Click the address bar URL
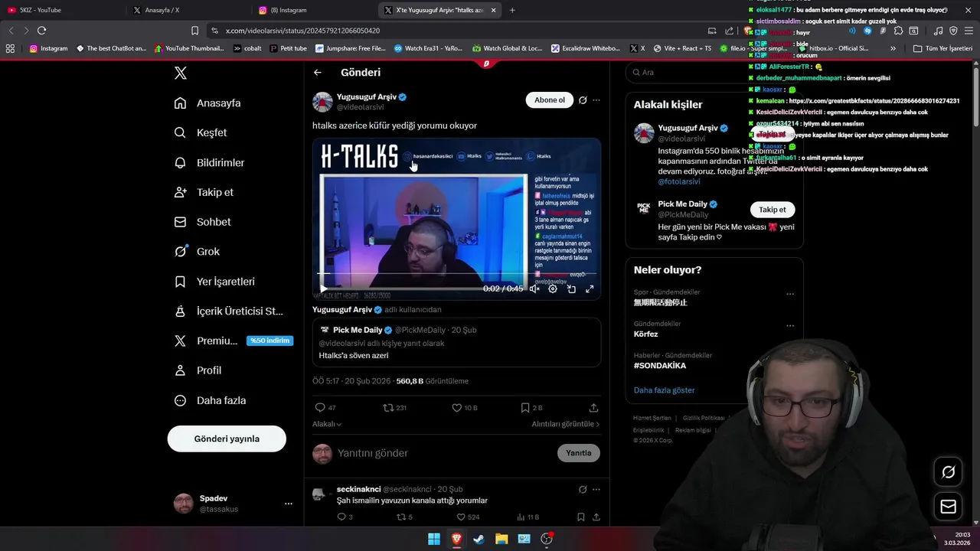 coord(303,31)
